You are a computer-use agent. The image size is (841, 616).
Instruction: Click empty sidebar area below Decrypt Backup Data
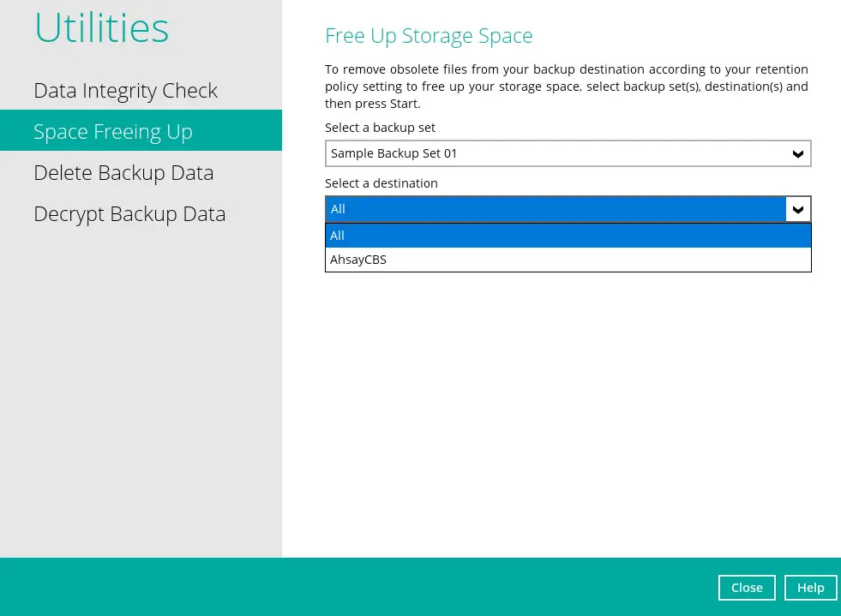pos(141,386)
